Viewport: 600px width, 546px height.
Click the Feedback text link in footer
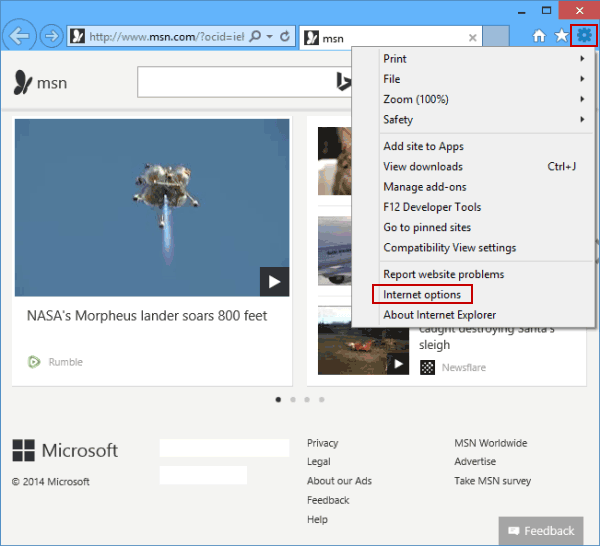pos(328,500)
